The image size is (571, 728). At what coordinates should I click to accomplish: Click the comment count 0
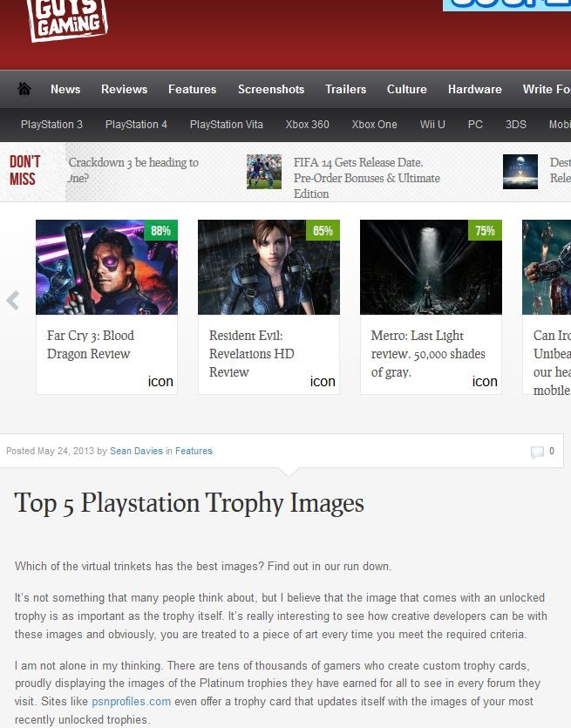pyautogui.click(x=552, y=451)
